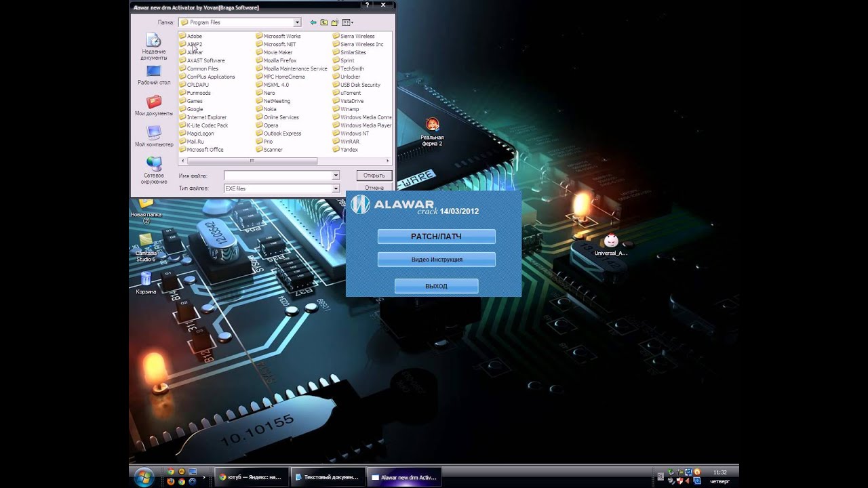The width and height of the screenshot is (868, 488).
Task: Click into the Имя файла input field
Action: 278,176
